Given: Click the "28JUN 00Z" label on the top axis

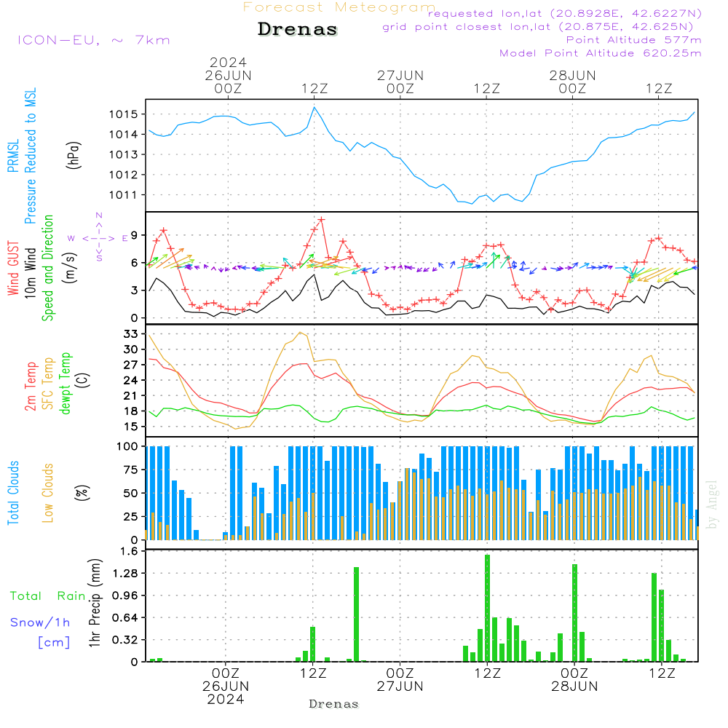Looking at the screenshot, I should pos(572,82).
